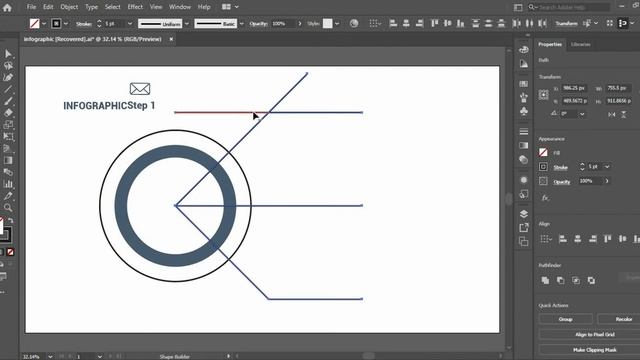Click Intersect in Pathfinder section
The height and width of the screenshot is (360, 640).
coord(576,280)
